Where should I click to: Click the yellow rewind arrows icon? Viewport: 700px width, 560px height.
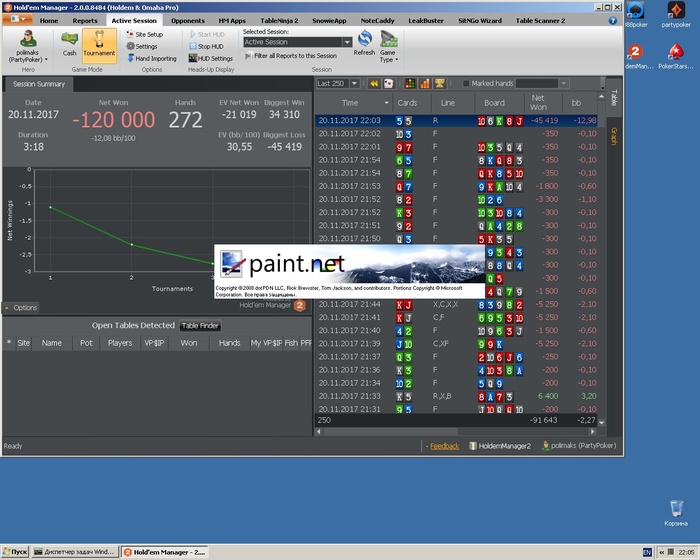(374, 84)
